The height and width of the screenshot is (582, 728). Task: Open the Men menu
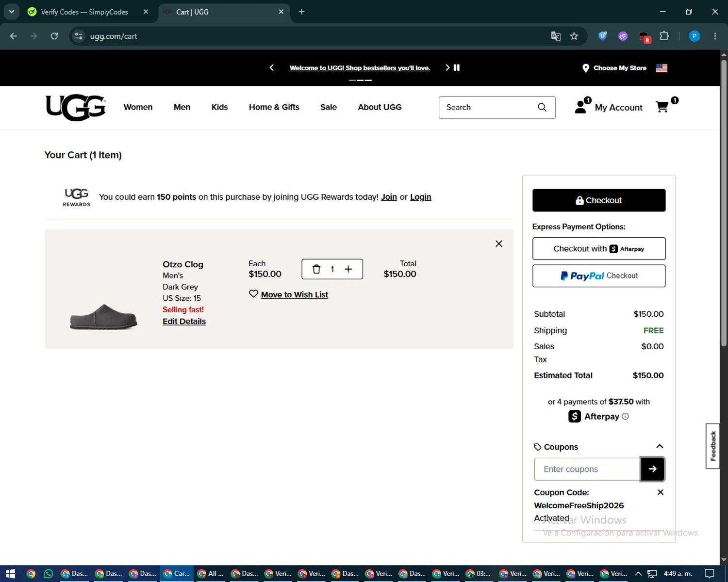point(182,107)
